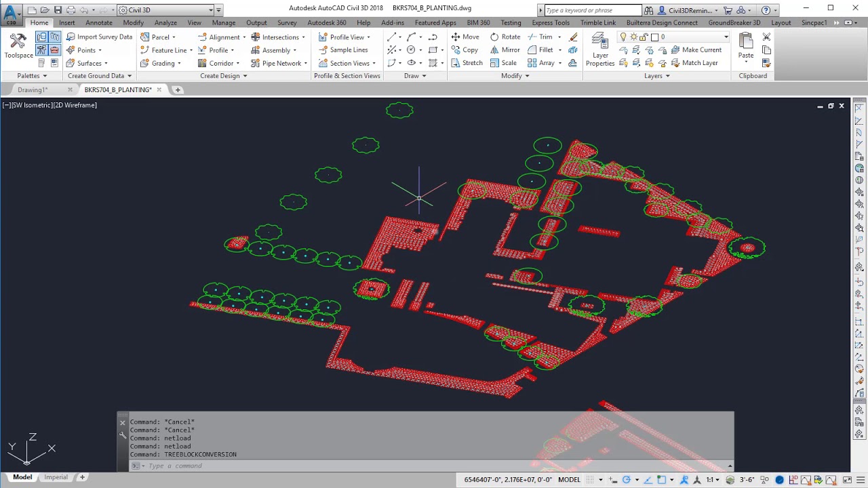Open the Feature Line dropdown
This screenshot has height=488, width=868.
pyautogui.click(x=166, y=50)
